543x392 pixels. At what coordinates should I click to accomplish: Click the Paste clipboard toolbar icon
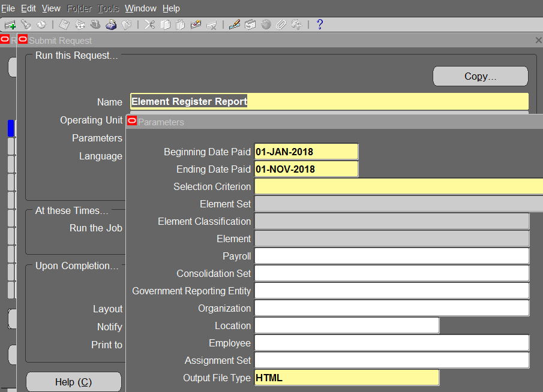(x=181, y=25)
